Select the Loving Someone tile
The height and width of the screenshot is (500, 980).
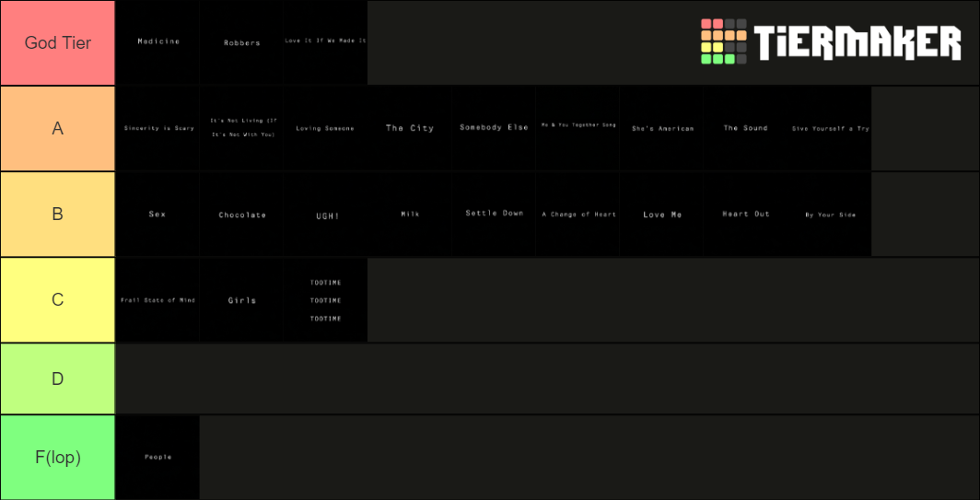[326, 128]
